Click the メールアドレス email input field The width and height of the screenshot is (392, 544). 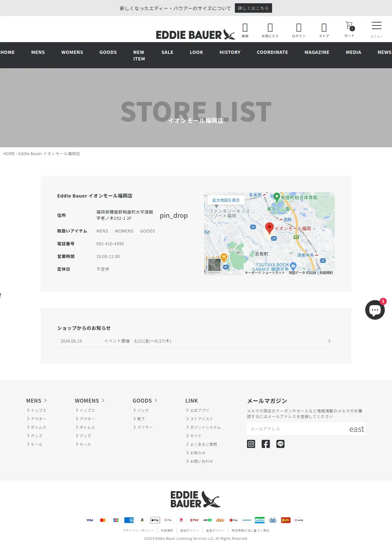coord(297,429)
